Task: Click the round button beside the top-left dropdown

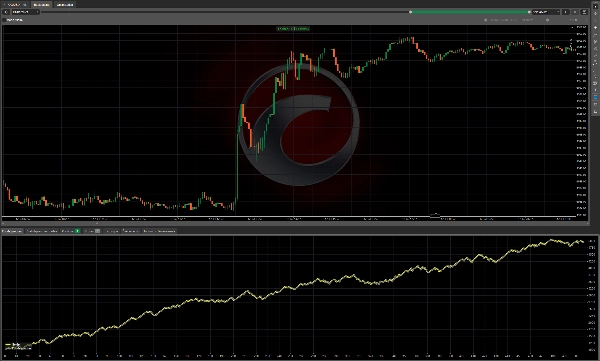Action: click(6, 12)
